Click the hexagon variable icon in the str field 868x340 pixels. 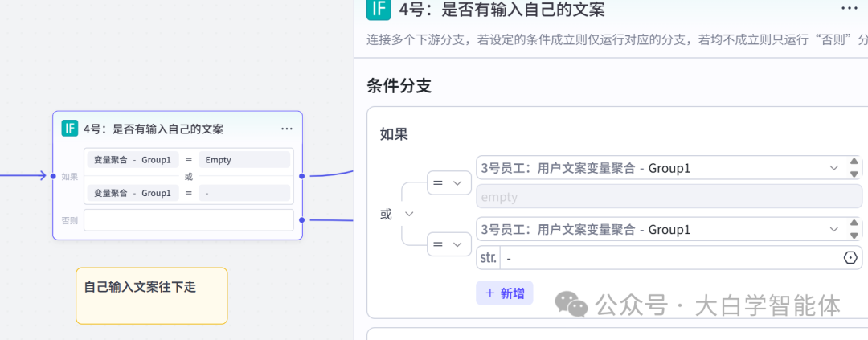click(x=850, y=257)
